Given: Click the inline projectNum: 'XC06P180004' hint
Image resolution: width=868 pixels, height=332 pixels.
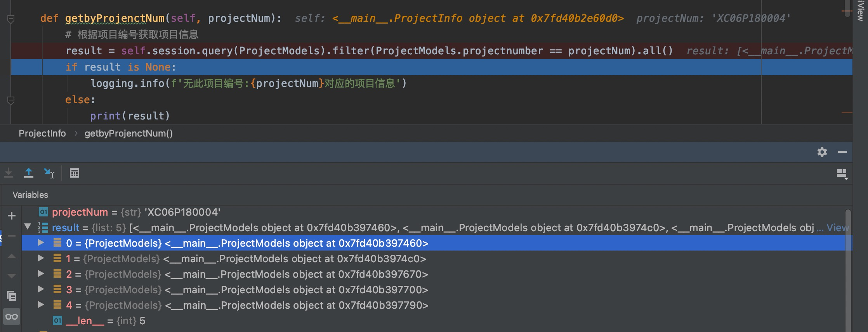Looking at the screenshot, I should point(713,18).
